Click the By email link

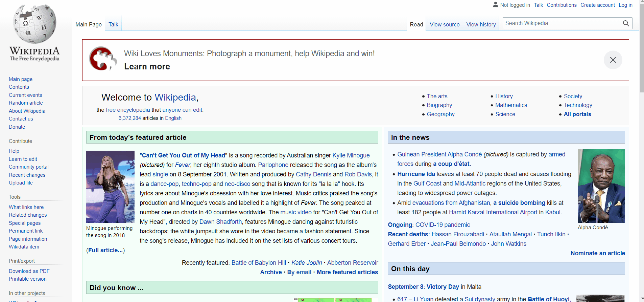[299, 272]
